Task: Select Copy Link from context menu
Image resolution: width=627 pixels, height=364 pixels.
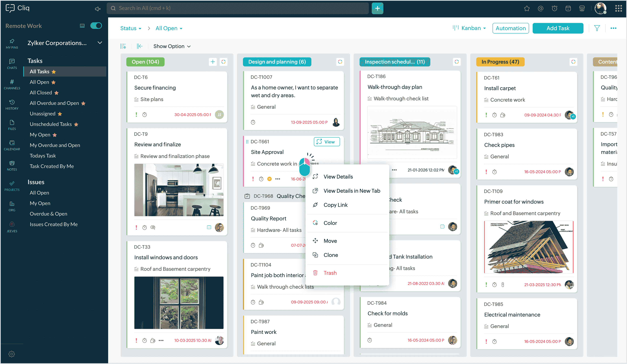Action: coord(335,205)
